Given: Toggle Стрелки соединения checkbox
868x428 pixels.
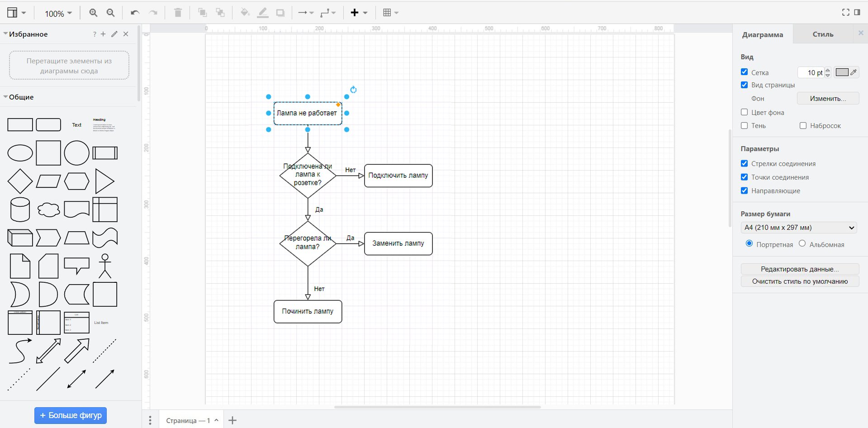Looking at the screenshot, I should [744, 163].
